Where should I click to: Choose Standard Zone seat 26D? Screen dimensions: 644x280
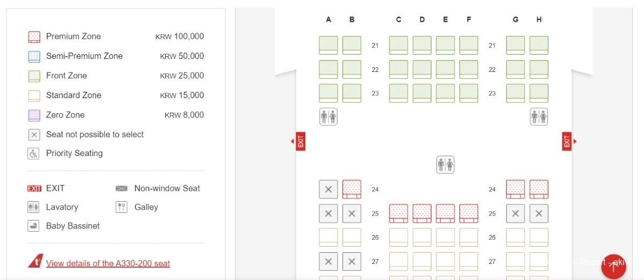pyautogui.click(x=422, y=237)
